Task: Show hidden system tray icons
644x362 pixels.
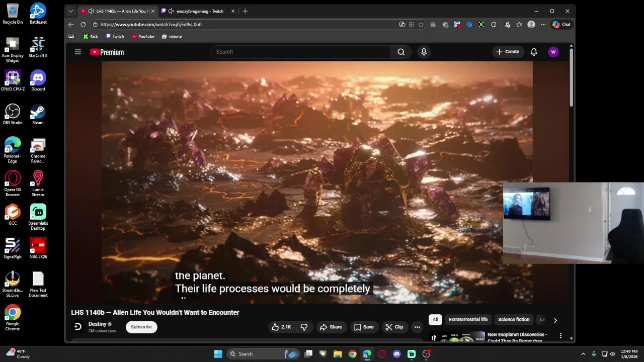Action: click(x=583, y=354)
